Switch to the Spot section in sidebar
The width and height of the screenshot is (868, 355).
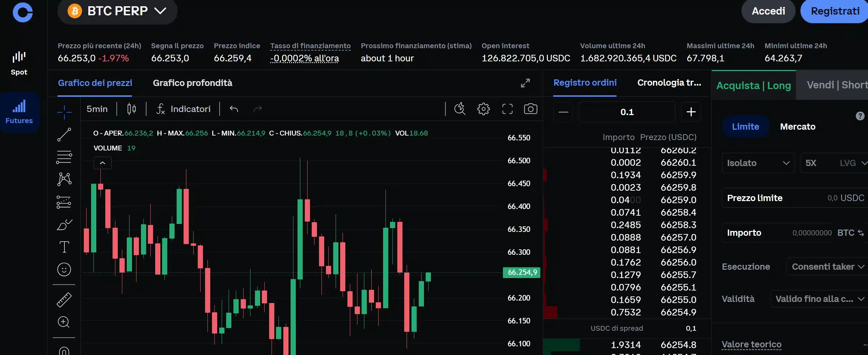[x=19, y=62]
